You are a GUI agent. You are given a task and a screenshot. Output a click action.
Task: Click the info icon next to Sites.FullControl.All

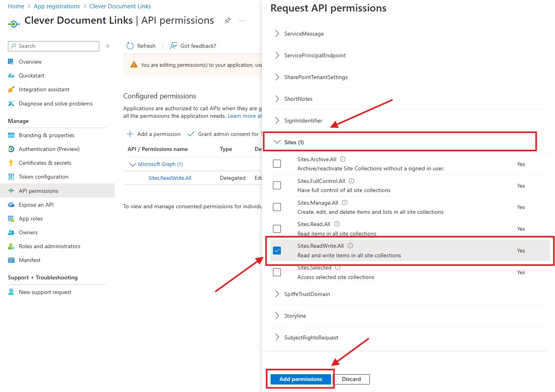click(x=352, y=181)
